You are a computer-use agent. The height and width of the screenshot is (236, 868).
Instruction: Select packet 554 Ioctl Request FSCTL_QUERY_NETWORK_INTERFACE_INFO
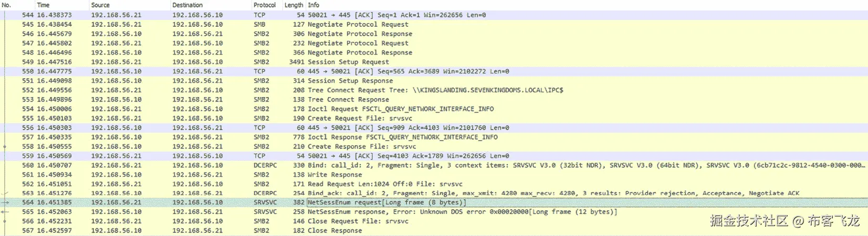[434, 109]
